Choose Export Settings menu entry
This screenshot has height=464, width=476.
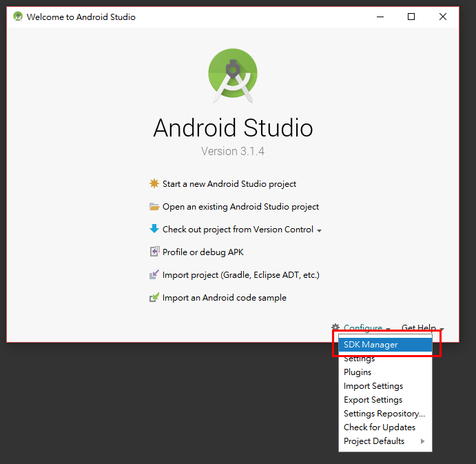[x=385, y=400]
